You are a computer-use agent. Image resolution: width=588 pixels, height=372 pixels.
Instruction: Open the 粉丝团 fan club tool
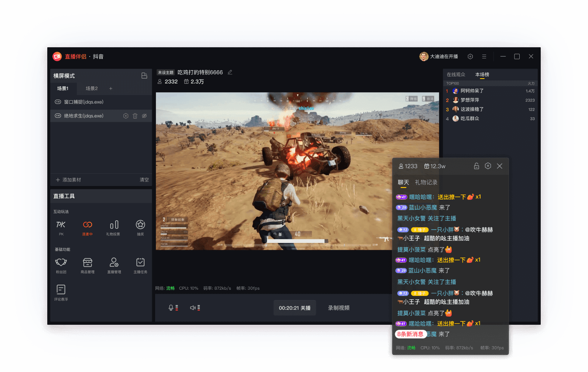click(x=61, y=265)
